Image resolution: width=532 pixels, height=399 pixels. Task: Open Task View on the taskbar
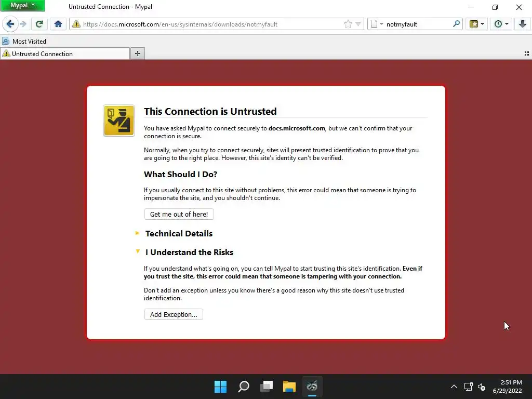click(x=267, y=387)
